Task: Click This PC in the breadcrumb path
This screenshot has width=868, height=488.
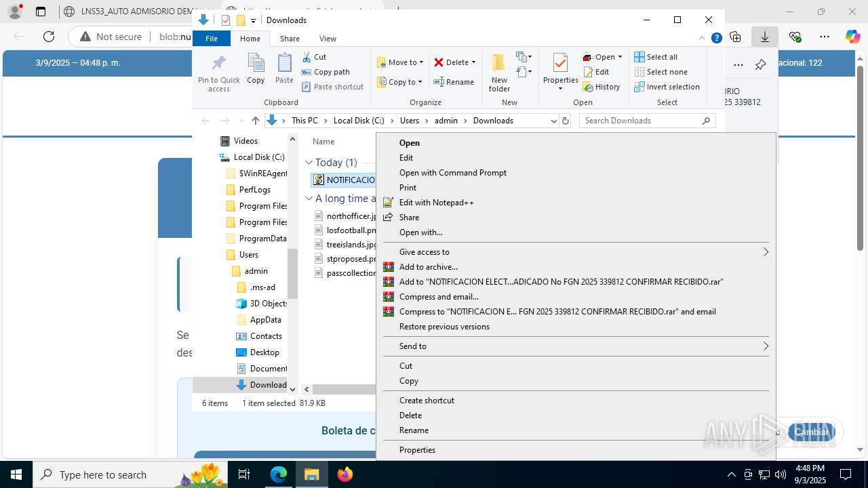Action: (304, 121)
